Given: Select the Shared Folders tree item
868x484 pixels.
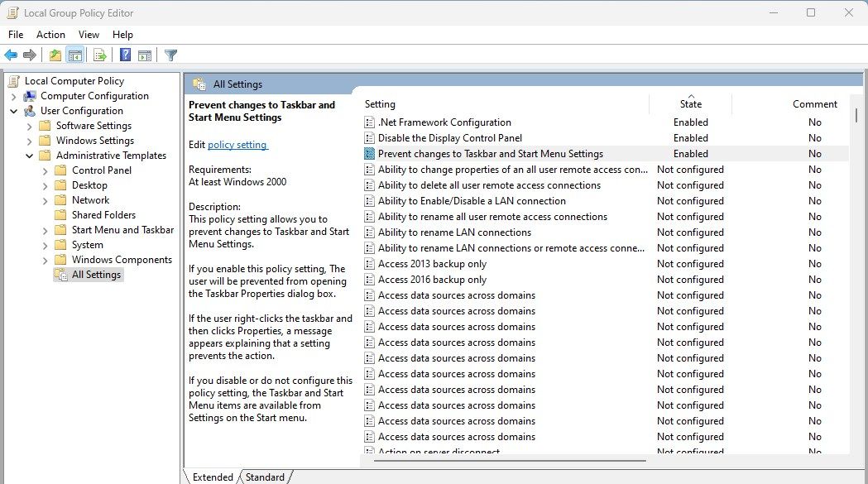Looking at the screenshot, I should [x=103, y=215].
